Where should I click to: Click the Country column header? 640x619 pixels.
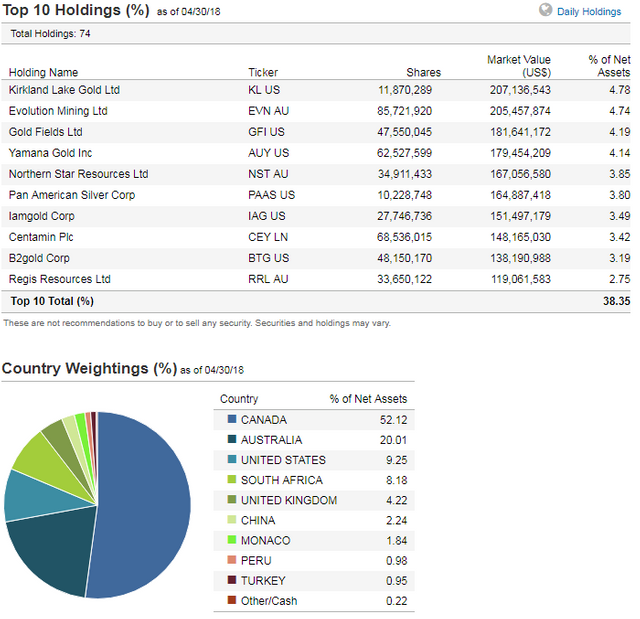coord(239,399)
